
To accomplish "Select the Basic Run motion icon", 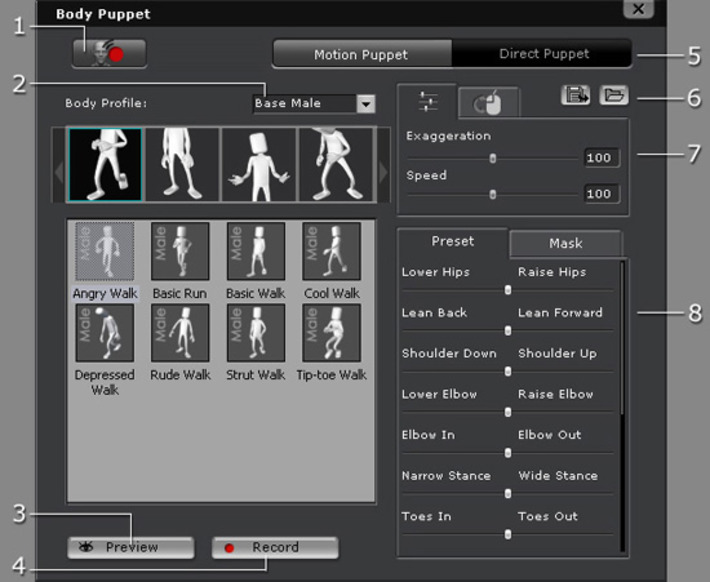I will click(180, 251).
